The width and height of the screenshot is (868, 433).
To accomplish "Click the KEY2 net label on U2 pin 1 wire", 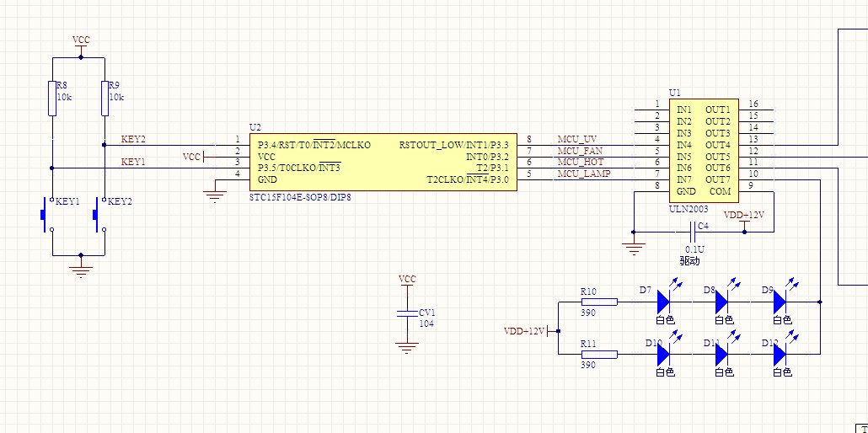I will coord(133,139).
